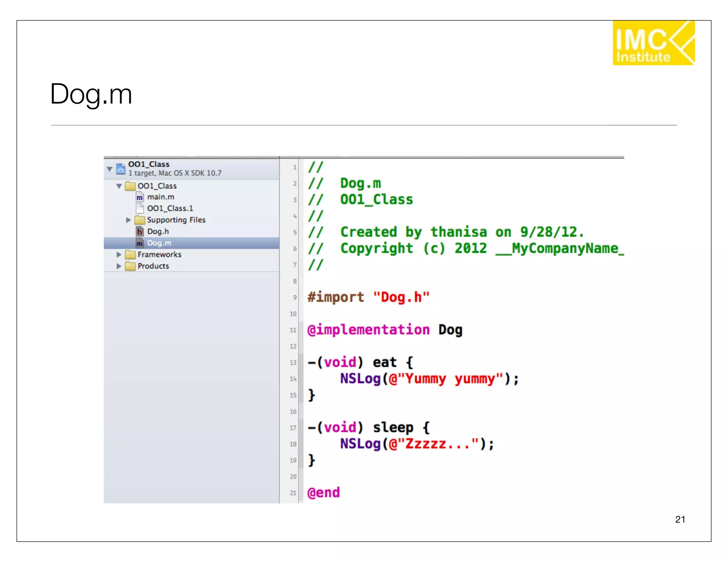
Task: Open Dog.h from the file list
Action: pyautogui.click(x=158, y=232)
